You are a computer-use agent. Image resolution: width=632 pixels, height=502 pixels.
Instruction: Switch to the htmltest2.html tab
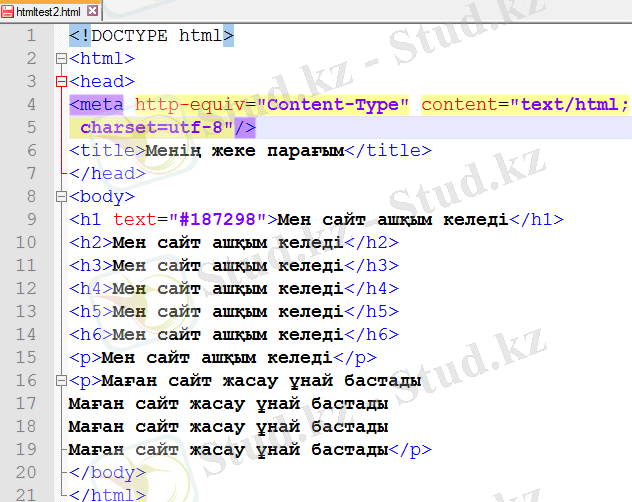click(50, 11)
